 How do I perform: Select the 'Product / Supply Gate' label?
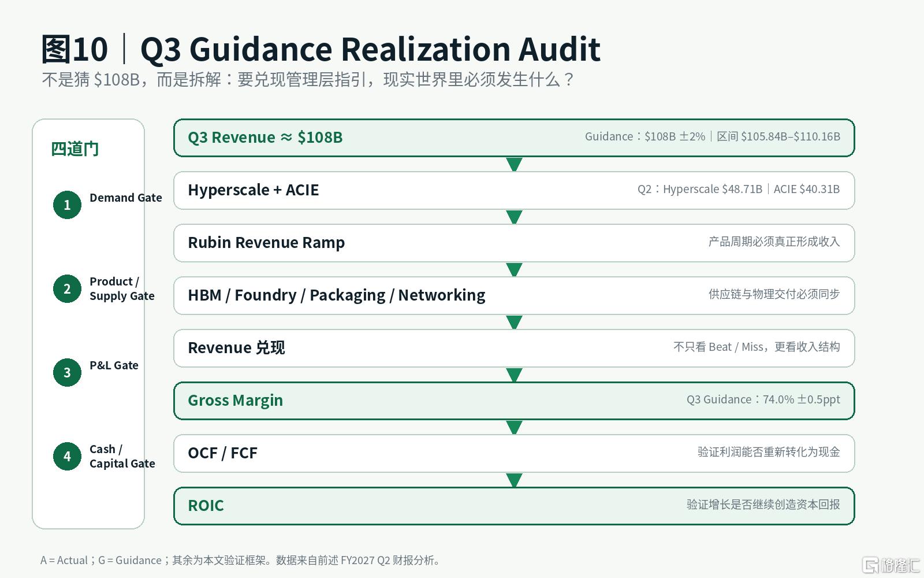point(122,288)
